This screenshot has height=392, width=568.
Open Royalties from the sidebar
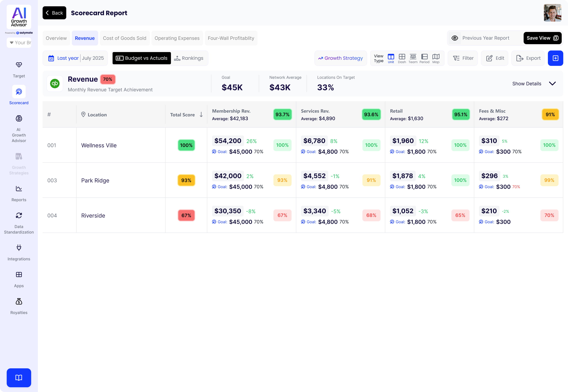point(19,302)
